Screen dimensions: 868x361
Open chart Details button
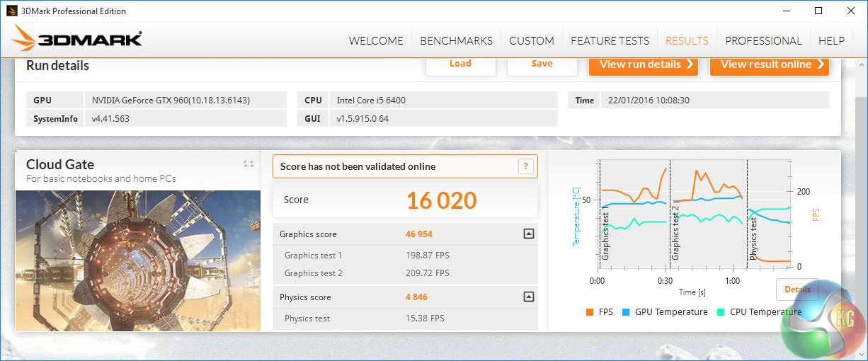tap(797, 290)
